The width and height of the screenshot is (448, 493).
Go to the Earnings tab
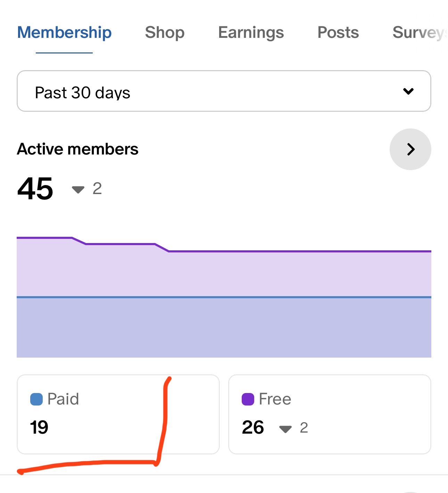point(251,33)
